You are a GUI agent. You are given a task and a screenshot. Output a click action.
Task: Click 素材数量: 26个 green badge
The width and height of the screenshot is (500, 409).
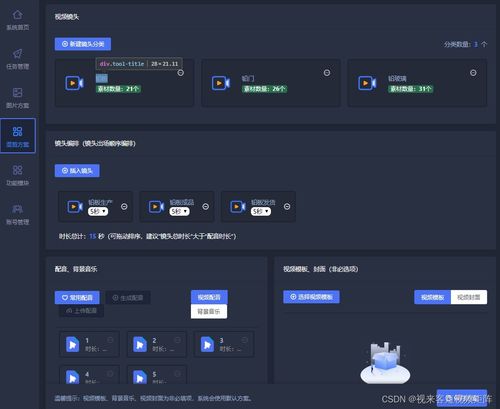[265, 89]
